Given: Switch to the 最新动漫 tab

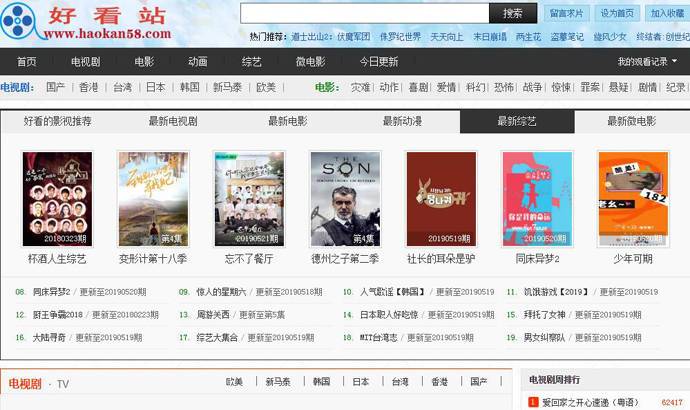Looking at the screenshot, I should tap(402, 121).
